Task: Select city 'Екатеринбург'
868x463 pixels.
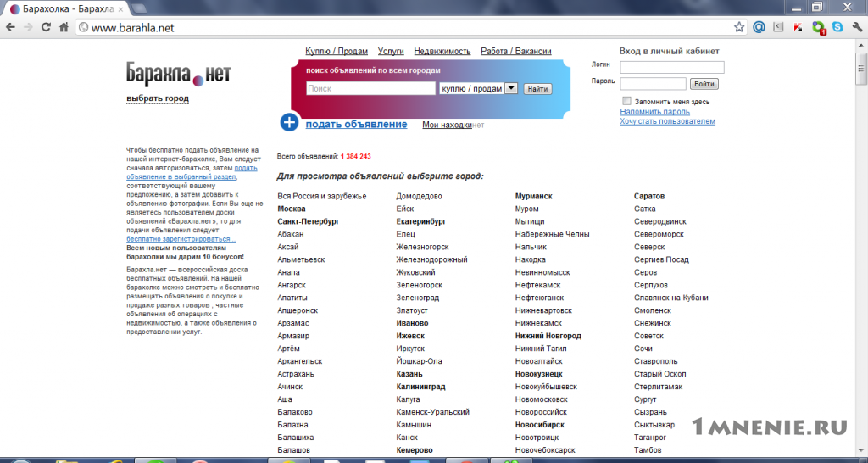Action: coord(421,221)
